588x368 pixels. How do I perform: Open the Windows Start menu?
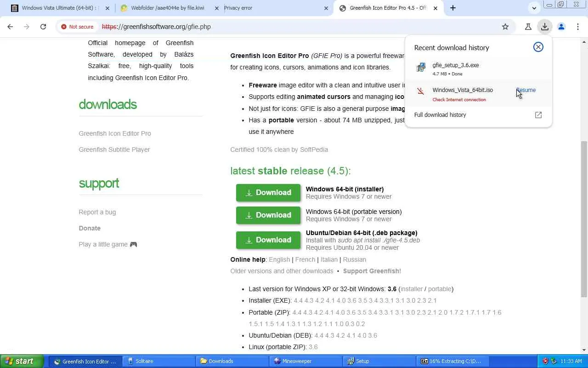pos(22,361)
